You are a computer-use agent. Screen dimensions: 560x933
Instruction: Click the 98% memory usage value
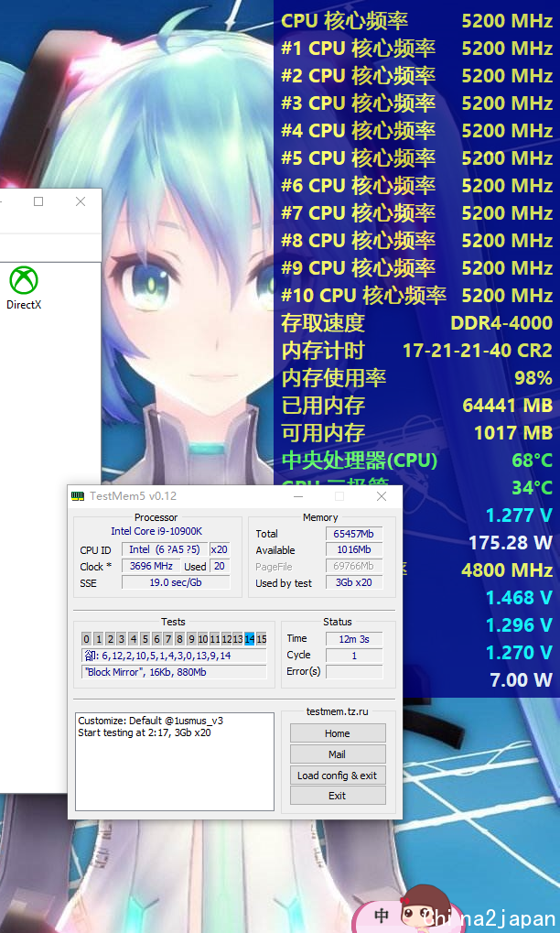coord(533,378)
